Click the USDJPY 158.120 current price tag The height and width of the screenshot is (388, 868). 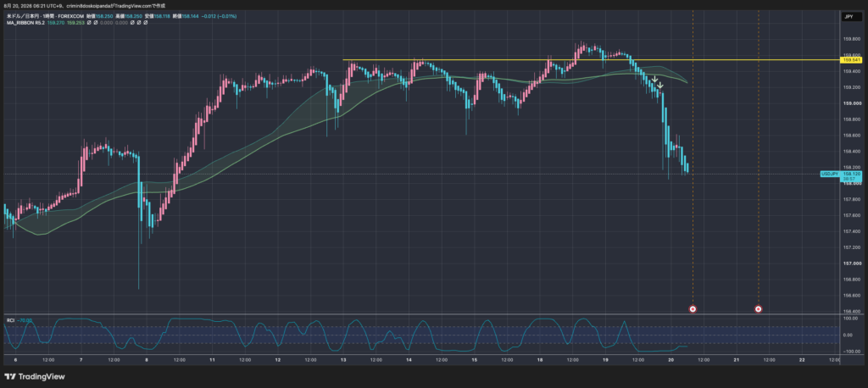(x=842, y=176)
